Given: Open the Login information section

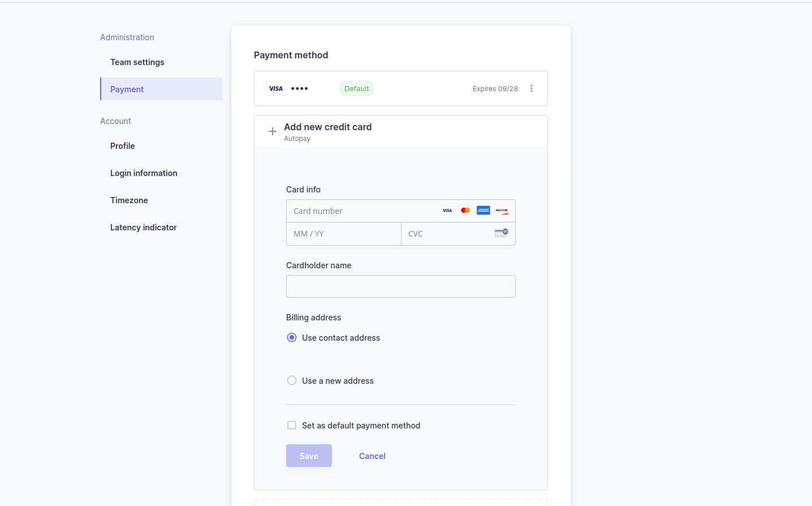Looking at the screenshot, I should (144, 173).
